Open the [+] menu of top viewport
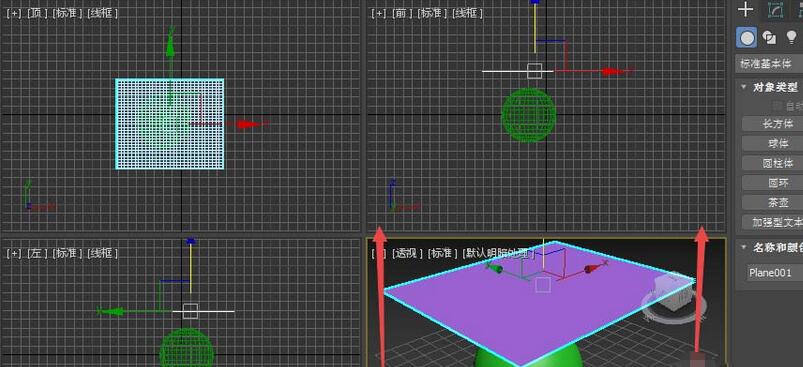The height and width of the screenshot is (367, 803). pos(14,14)
